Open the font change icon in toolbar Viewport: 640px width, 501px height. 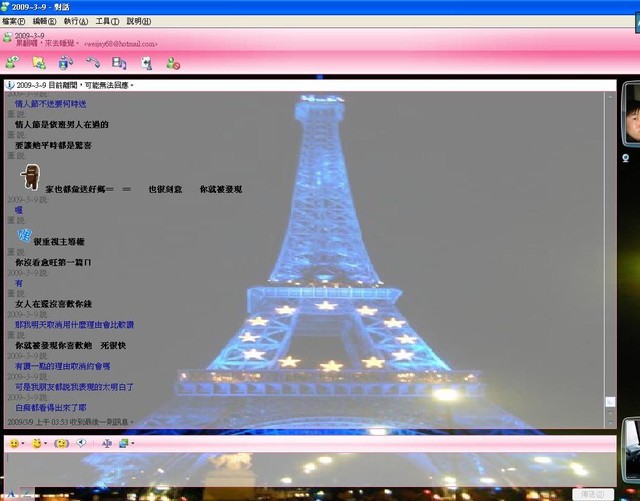point(107,443)
